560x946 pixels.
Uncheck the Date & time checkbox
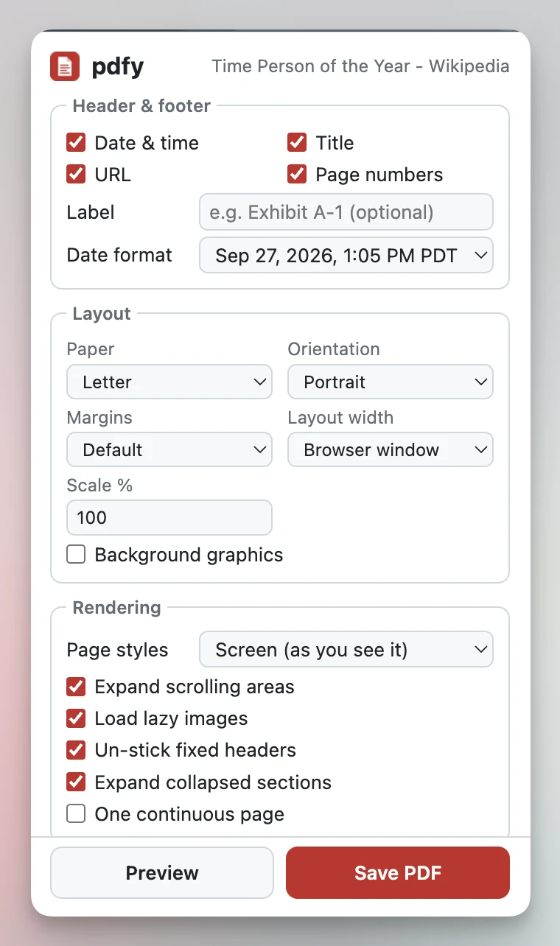(76, 142)
